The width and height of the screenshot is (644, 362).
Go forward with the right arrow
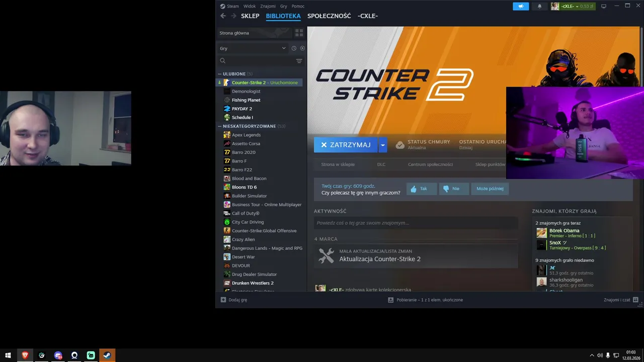(233, 16)
